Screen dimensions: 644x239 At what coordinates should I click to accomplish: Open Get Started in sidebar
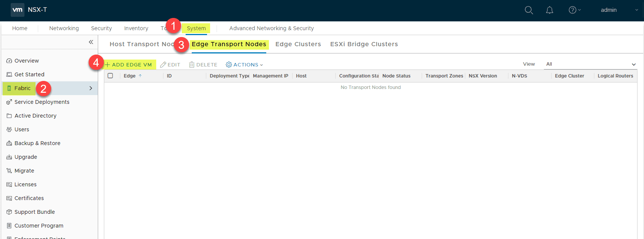pyautogui.click(x=29, y=74)
